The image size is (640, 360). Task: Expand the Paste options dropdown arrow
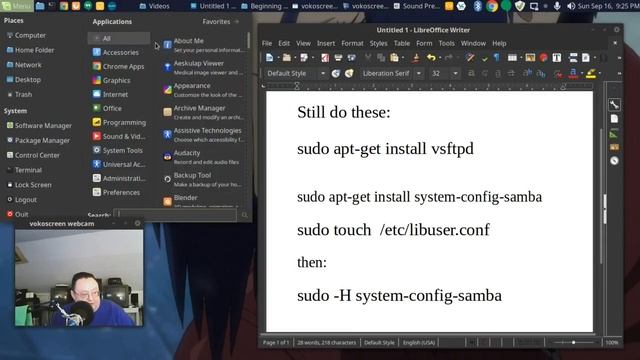403,58
